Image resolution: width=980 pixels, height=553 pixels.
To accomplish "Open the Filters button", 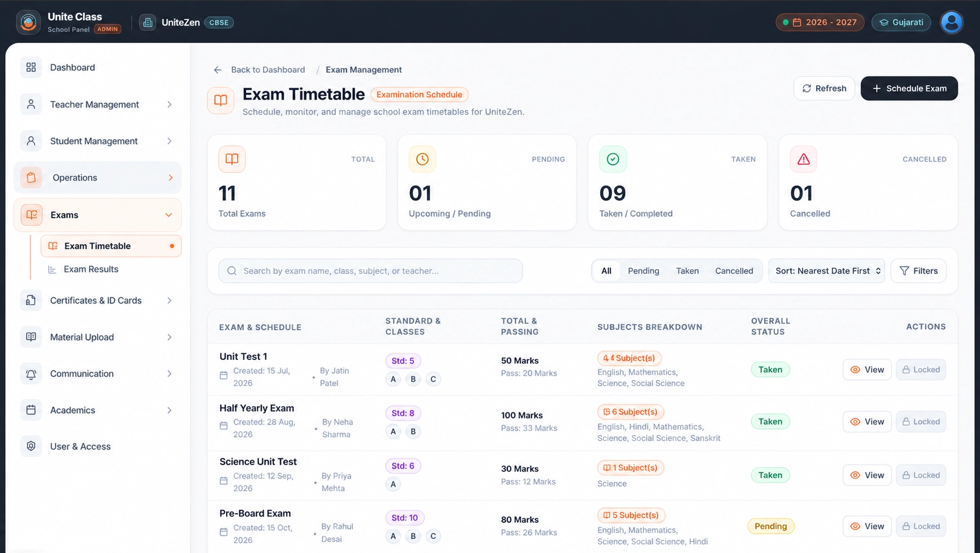I will (x=918, y=271).
